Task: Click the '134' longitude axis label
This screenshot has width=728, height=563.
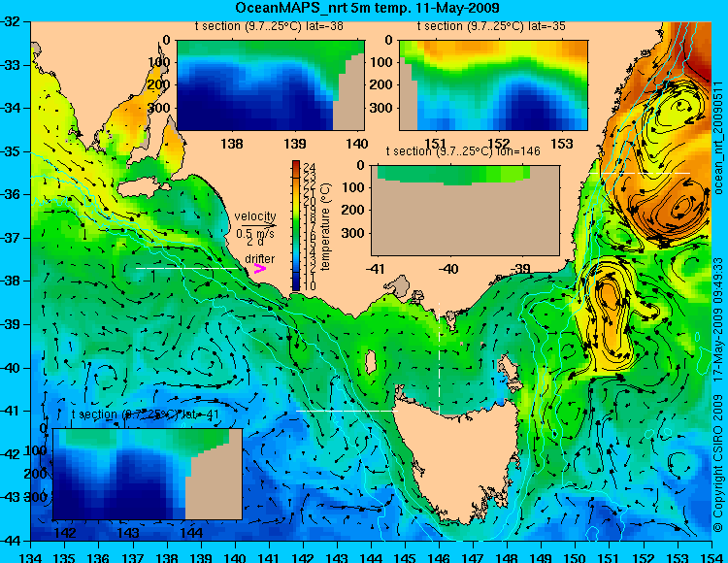Action: tap(31, 557)
